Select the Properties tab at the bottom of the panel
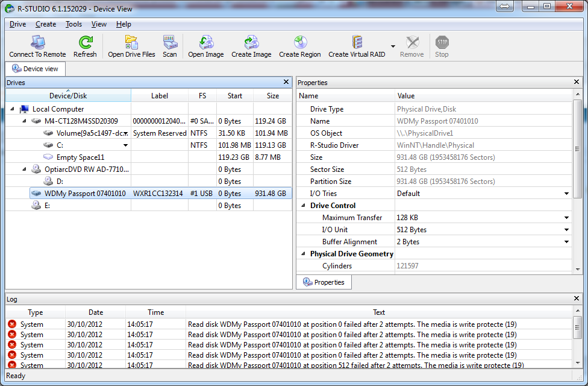The width and height of the screenshot is (588, 386). pyautogui.click(x=324, y=282)
